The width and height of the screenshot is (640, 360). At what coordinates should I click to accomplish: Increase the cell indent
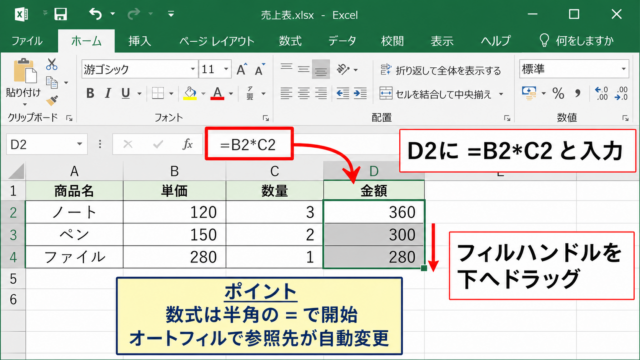(x=360, y=93)
